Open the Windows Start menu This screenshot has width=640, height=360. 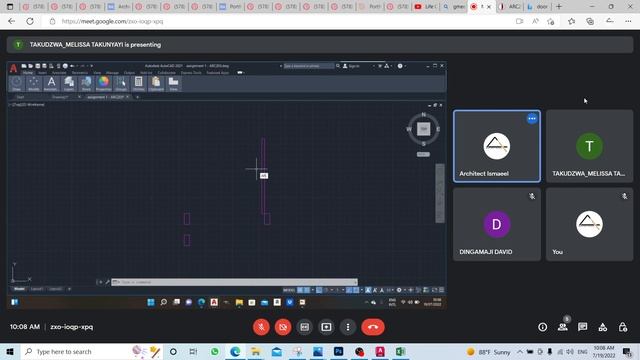tap(10, 351)
